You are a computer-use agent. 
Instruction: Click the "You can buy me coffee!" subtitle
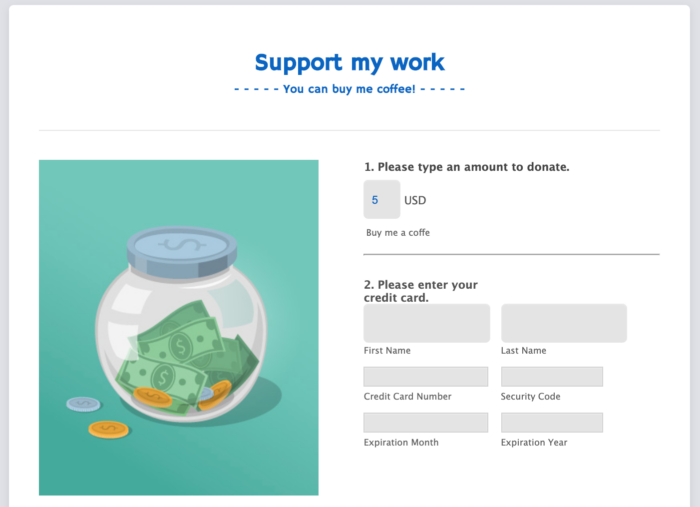tap(349, 89)
